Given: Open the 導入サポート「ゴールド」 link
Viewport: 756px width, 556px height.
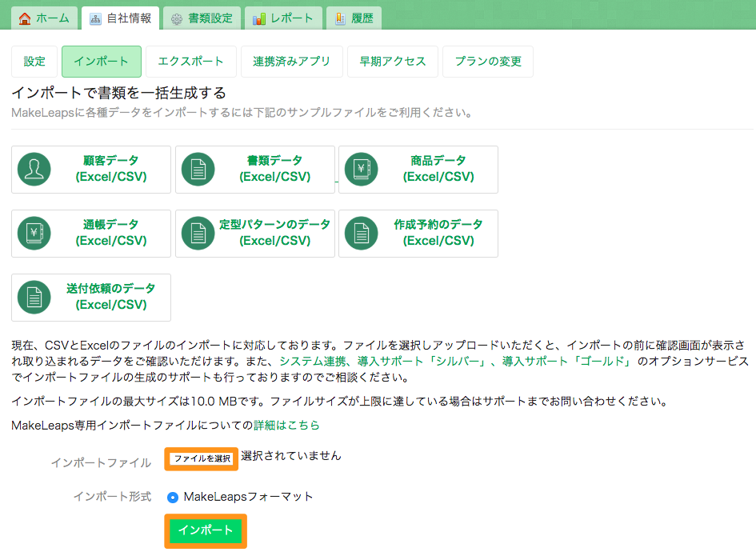Looking at the screenshot, I should point(567,361).
